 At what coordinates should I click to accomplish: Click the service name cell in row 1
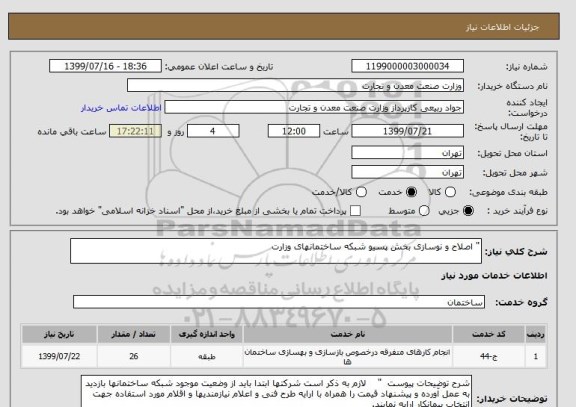(348, 356)
